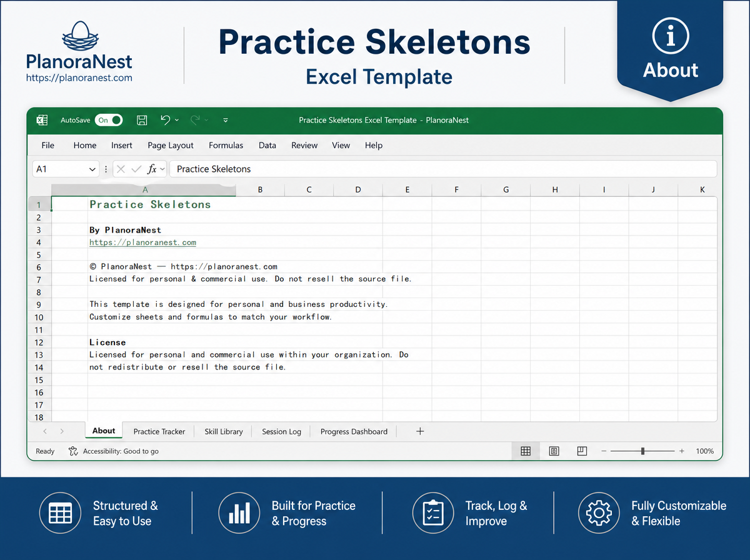This screenshot has width=750, height=560.
Task: Select column B header
Action: click(260, 189)
